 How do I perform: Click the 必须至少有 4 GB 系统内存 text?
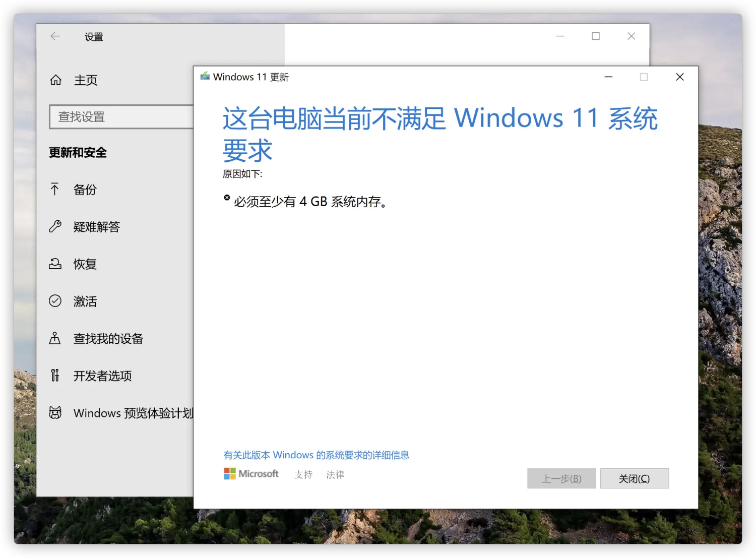(x=310, y=202)
